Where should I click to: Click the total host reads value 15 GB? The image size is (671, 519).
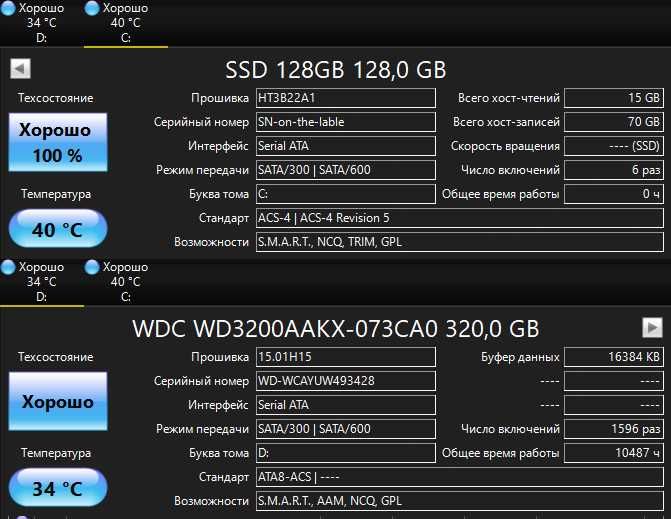click(614, 98)
